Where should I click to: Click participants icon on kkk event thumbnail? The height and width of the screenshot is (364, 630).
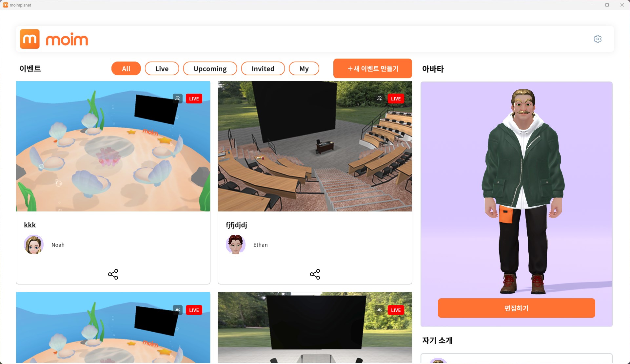click(x=178, y=98)
